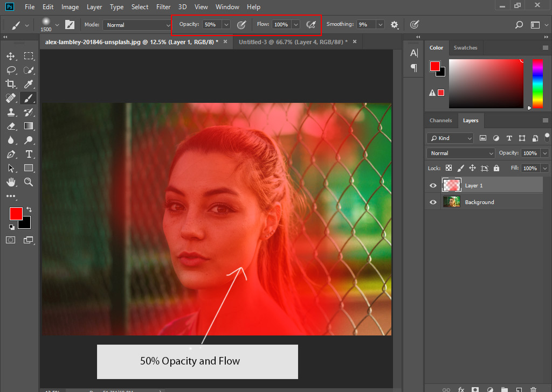Switch to the Swatches tab
This screenshot has height=392, width=552.
click(x=465, y=47)
